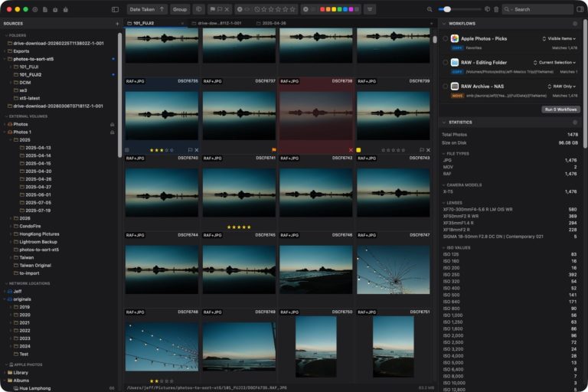Click the zoom magnifier icon near slider
This screenshot has width=588, height=392.
(x=430, y=9)
